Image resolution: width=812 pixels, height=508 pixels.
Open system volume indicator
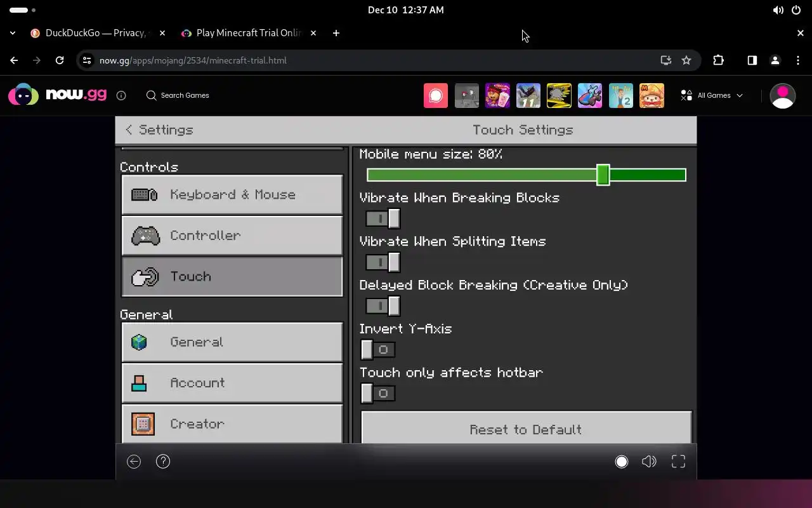(778, 10)
